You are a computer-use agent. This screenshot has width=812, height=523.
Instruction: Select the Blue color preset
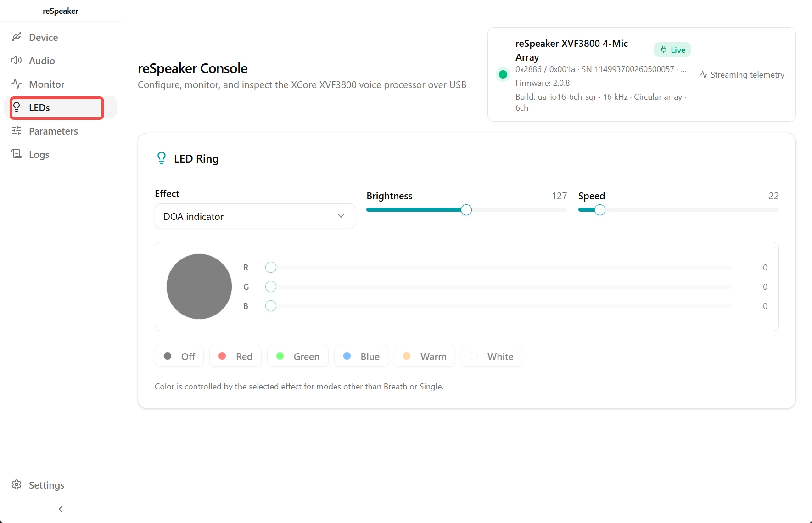(x=361, y=356)
